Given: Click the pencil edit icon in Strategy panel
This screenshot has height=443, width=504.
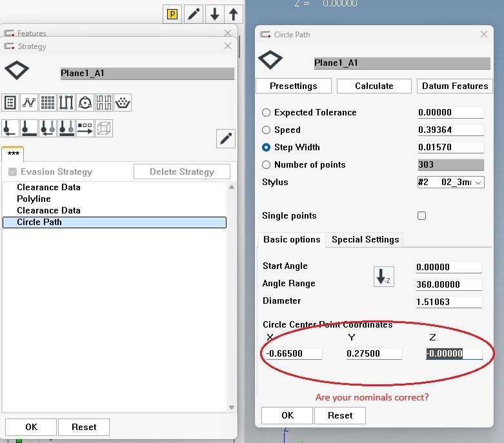Looking at the screenshot, I should pos(226,138).
